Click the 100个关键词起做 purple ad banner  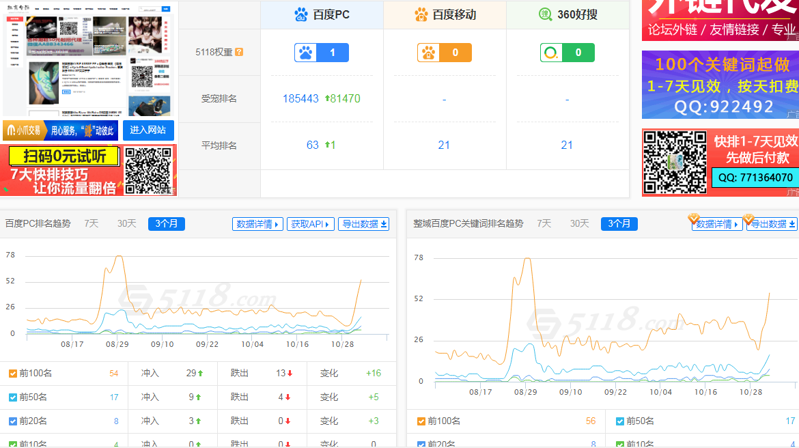tap(721, 85)
